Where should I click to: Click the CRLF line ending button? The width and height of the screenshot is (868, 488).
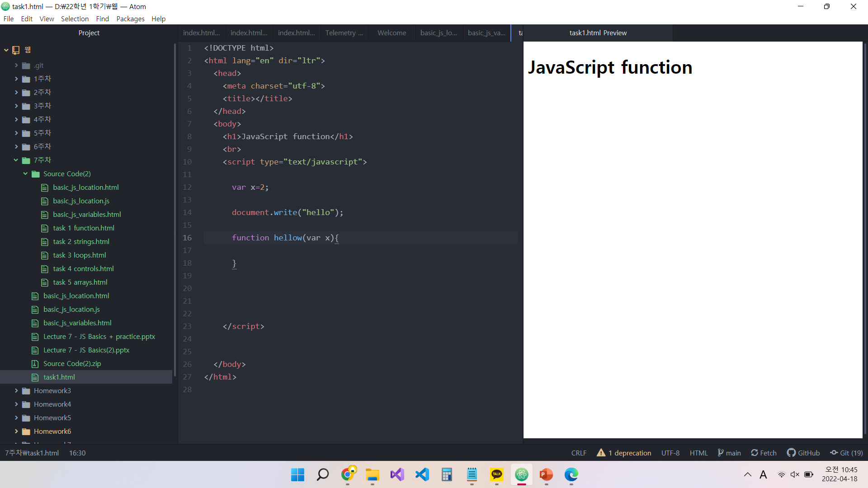pyautogui.click(x=579, y=453)
